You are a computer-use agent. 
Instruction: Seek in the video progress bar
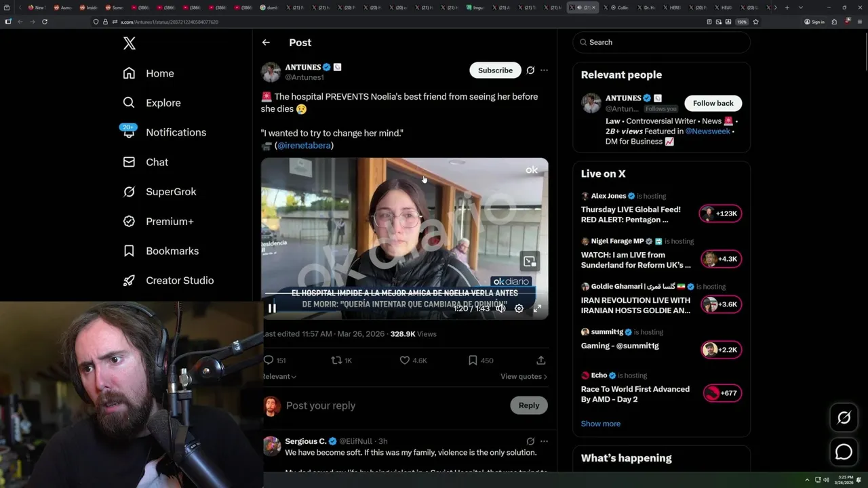coord(404,294)
